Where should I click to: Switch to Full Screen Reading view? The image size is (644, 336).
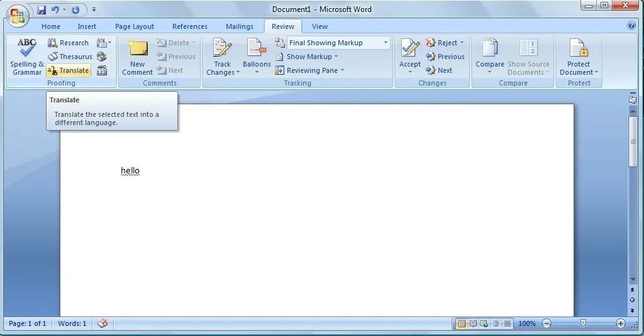[x=473, y=323]
